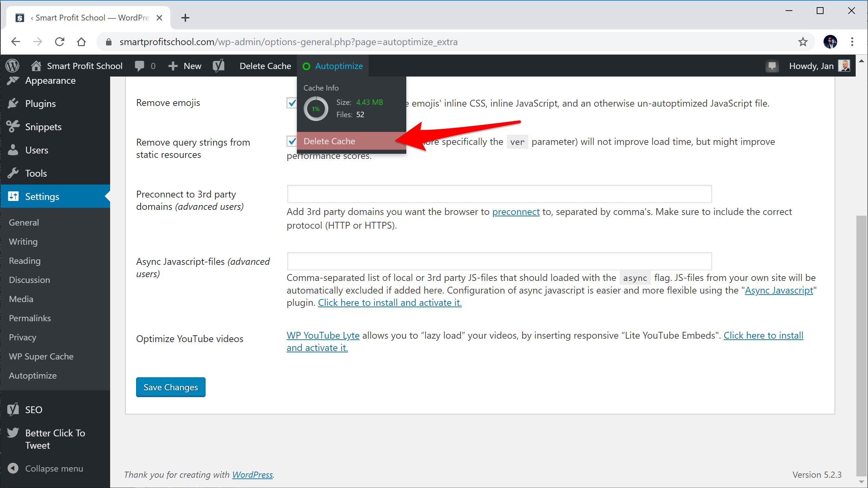Open the notifications speech bubble icon near Howdy
The image size is (868, 488).
point(772,66)
